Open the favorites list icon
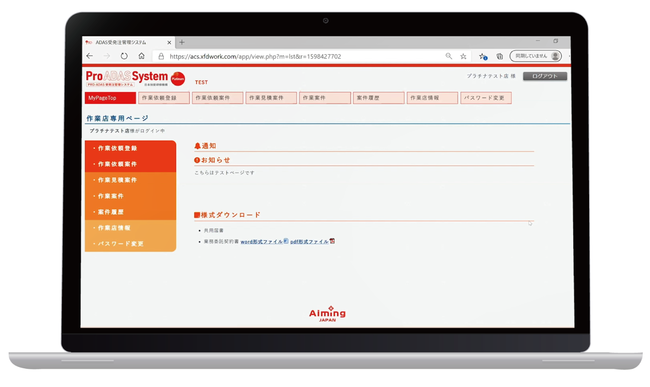This screenshot has width=650, height=387. 483,56
